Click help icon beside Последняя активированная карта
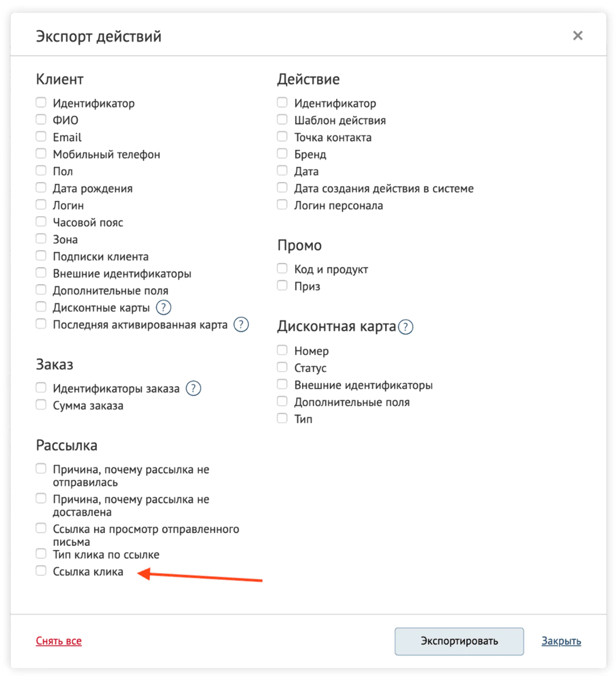 (241, 325)
